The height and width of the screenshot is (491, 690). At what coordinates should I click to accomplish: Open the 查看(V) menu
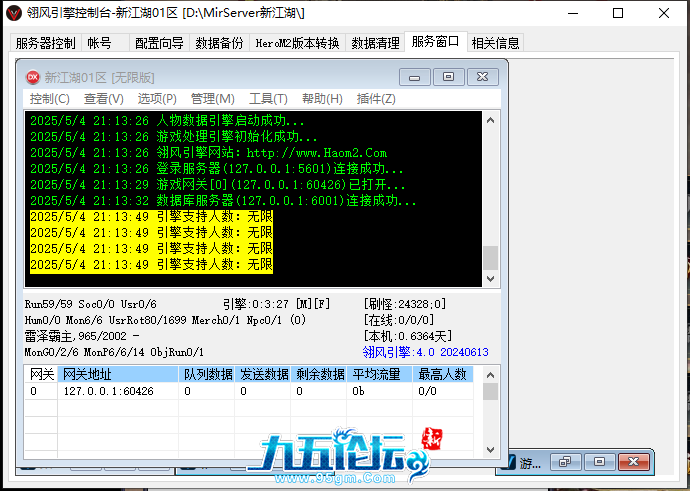click(x=103, y=99)
